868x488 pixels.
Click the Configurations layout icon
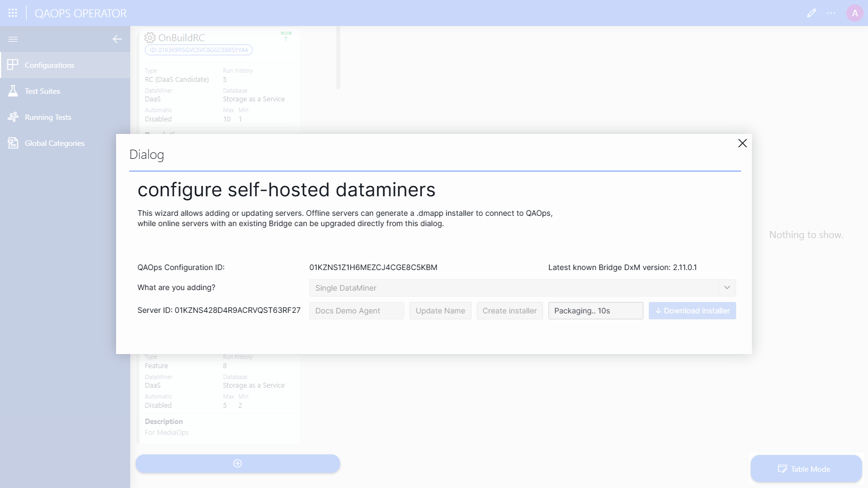click(13, 65)
